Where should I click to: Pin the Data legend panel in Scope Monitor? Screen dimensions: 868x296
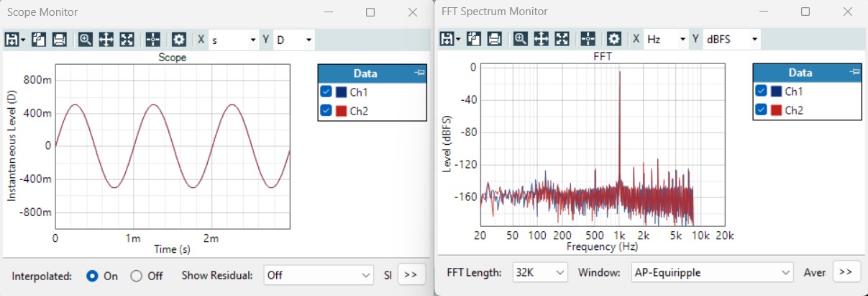click(x=420, y=73)
